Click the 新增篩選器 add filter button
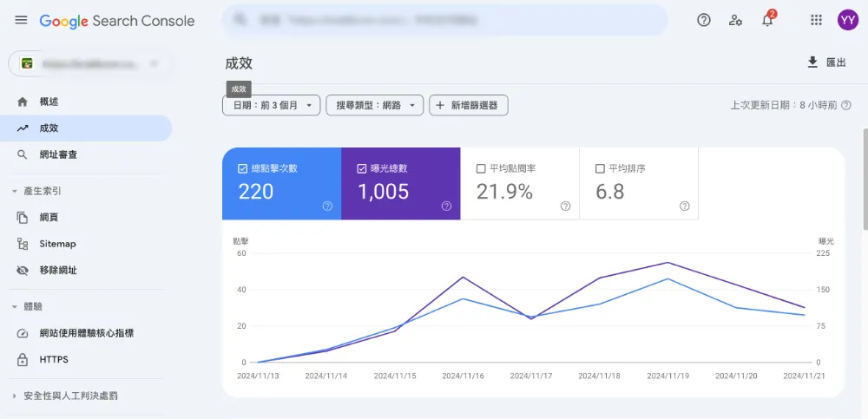Screen dimensions: 868x419 (469, 106)
